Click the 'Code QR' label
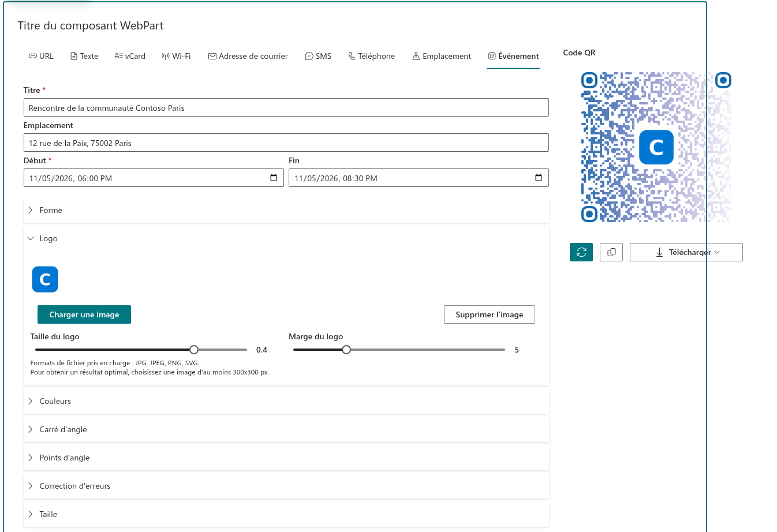Image resolution: width=777 pixels, height=532 pixels. click(x=579, y=53)
